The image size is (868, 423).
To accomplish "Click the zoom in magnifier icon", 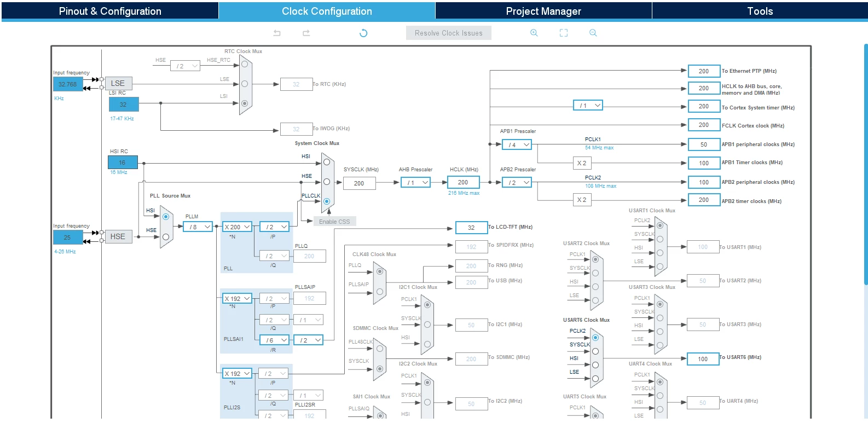I will 534,33.
